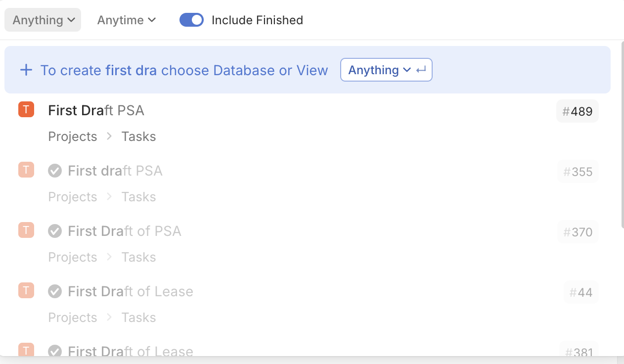Viewport: 624px width, 364px height.
Task: Click the orange T icon for task #489
Action: (26, 109)
